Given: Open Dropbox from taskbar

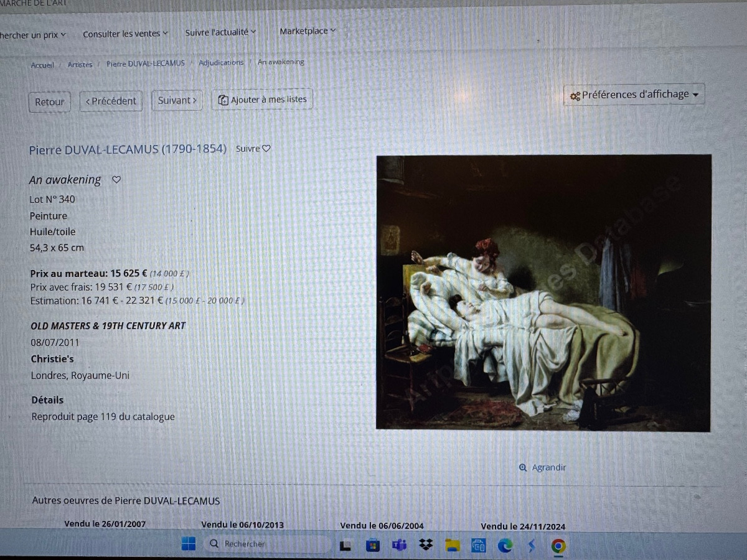Looking at the screenshot, I should pos(426,546).
